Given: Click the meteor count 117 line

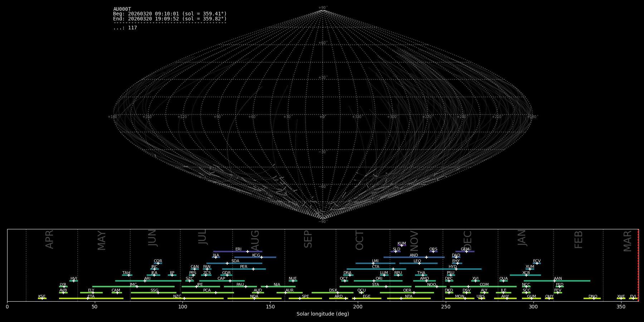Looking at the screenshot, I should point(125,28).
